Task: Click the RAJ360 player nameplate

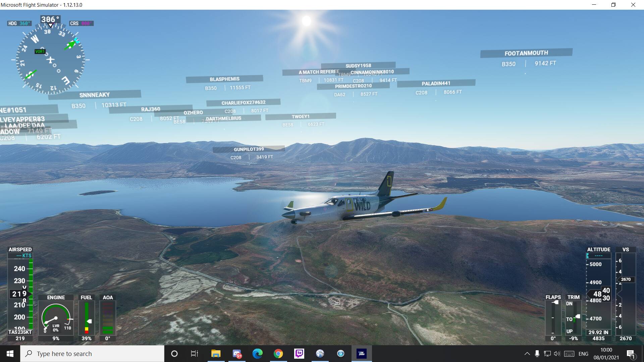Action: (151, 109)
